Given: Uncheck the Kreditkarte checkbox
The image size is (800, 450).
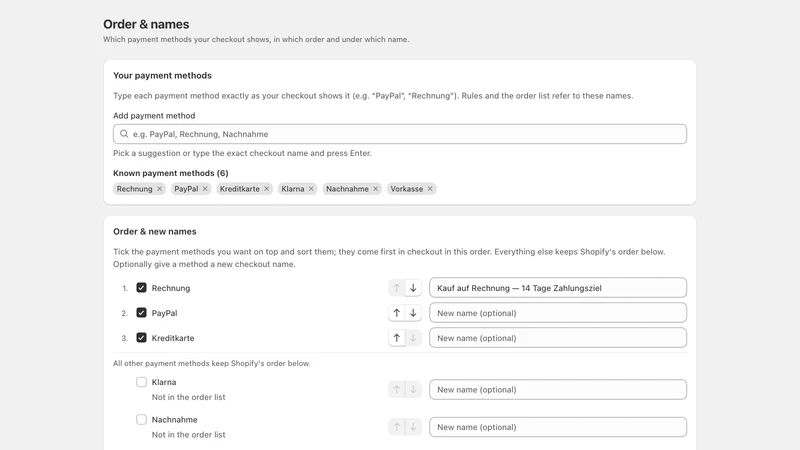Looking at the screenshot, I should pyautogui.click(x=141, y=338).
